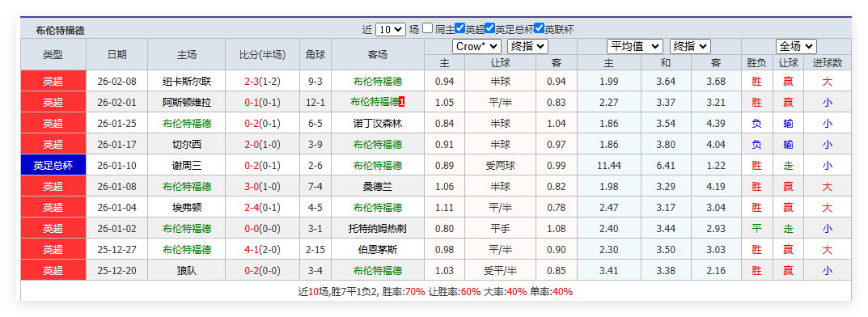Open the 桑德兰 team link

point(378,187)
